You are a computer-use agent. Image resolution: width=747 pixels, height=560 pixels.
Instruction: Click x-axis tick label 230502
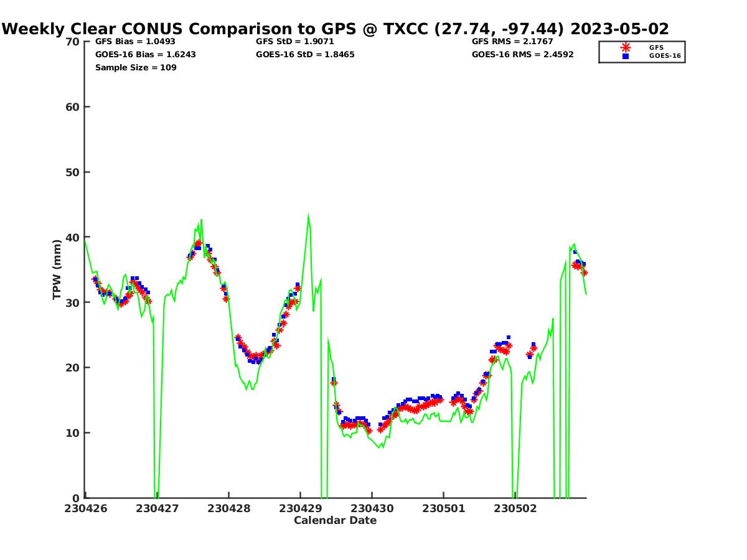coord(515,508)
